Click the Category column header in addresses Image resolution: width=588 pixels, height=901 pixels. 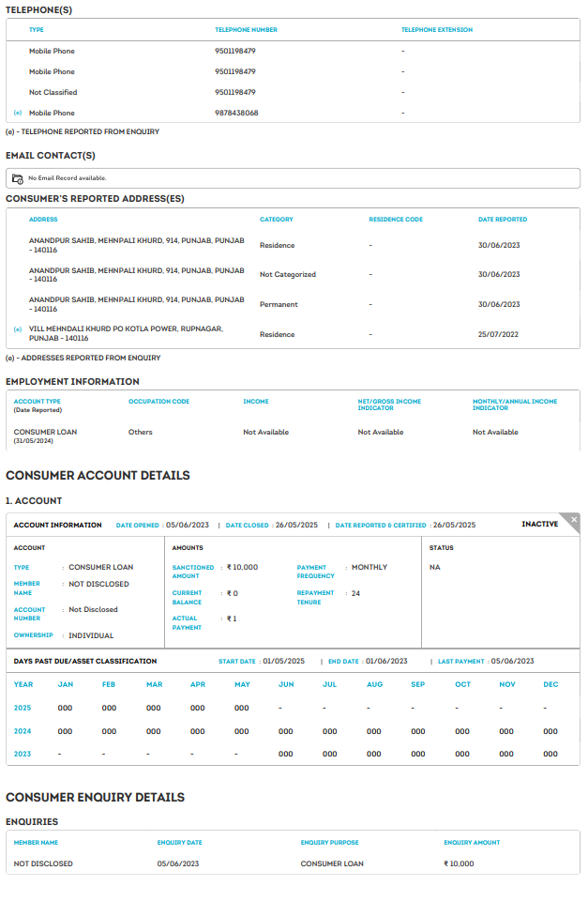click(x=277, y=220)
